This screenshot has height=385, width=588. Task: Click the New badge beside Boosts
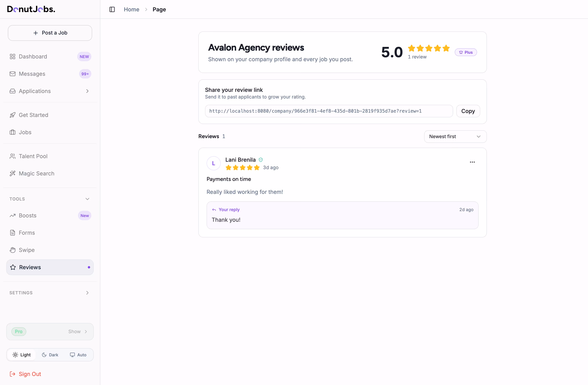click(85, 216)
